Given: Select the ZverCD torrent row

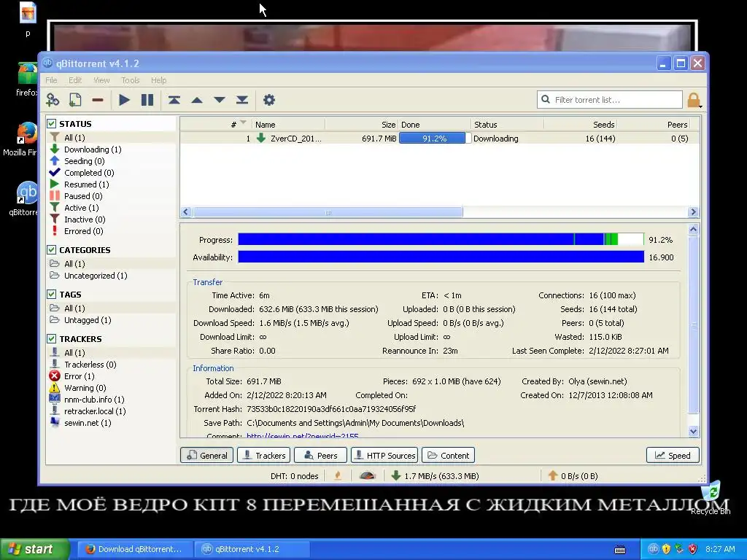Looking at the screenshot, I should (440, 139).
